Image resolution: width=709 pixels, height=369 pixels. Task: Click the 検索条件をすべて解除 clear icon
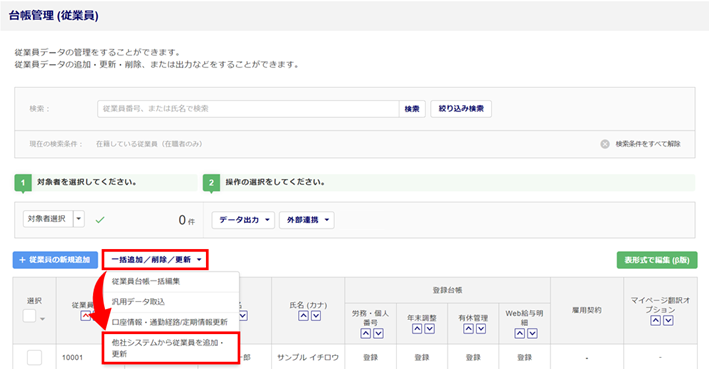[605, 144]
